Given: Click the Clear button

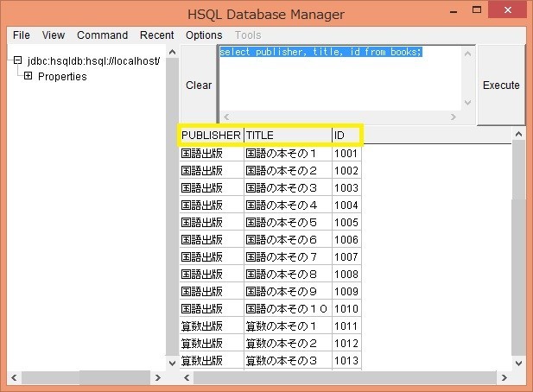Looking at the screenshot, I should coord(199,85).
